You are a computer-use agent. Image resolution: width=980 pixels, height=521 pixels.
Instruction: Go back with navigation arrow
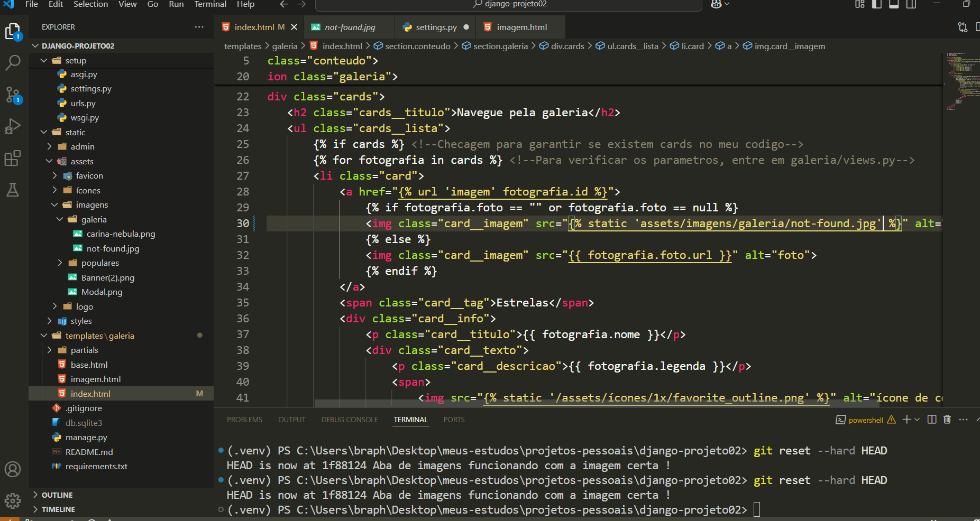click(284, 4)
